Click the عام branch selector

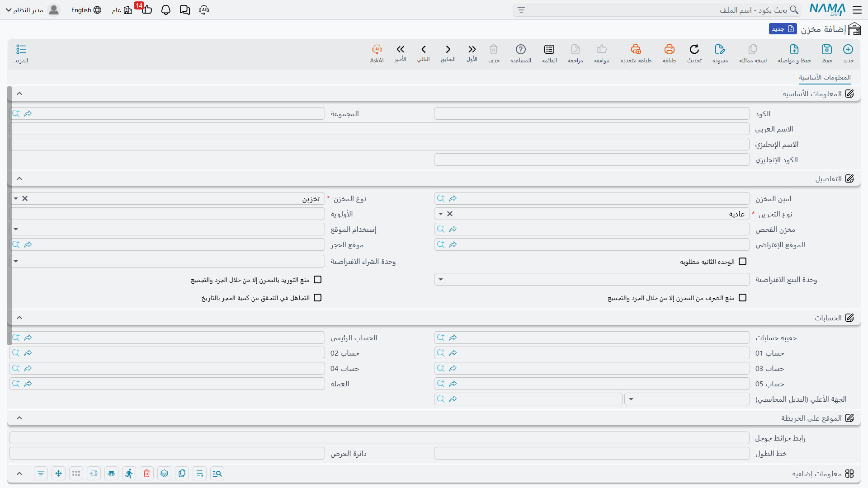point(122,10)
